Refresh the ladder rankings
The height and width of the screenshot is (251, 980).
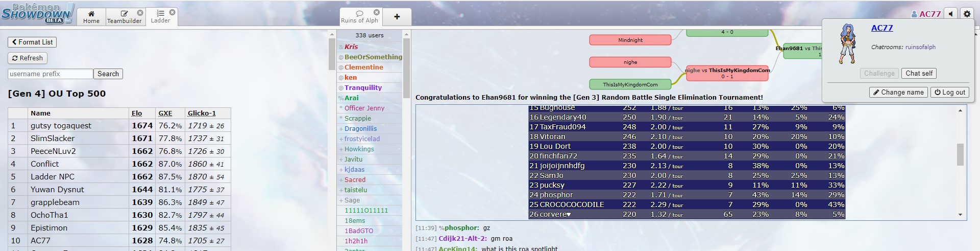click(28, 58)
